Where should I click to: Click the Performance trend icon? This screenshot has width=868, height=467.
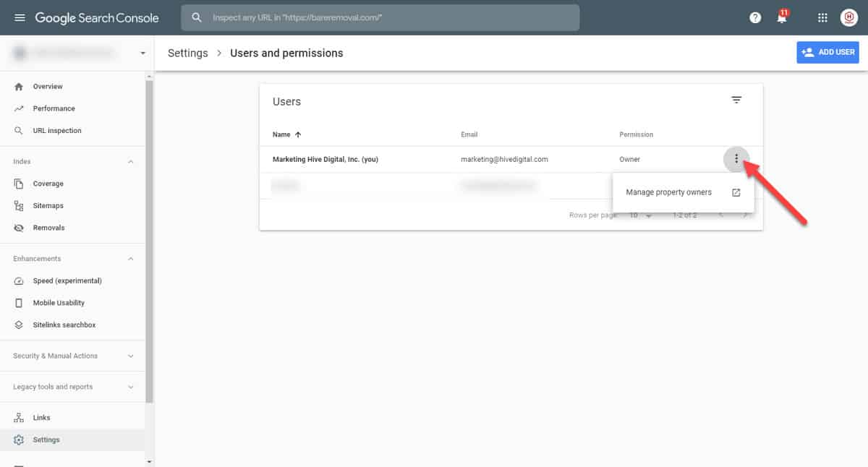tap(19, 108)
